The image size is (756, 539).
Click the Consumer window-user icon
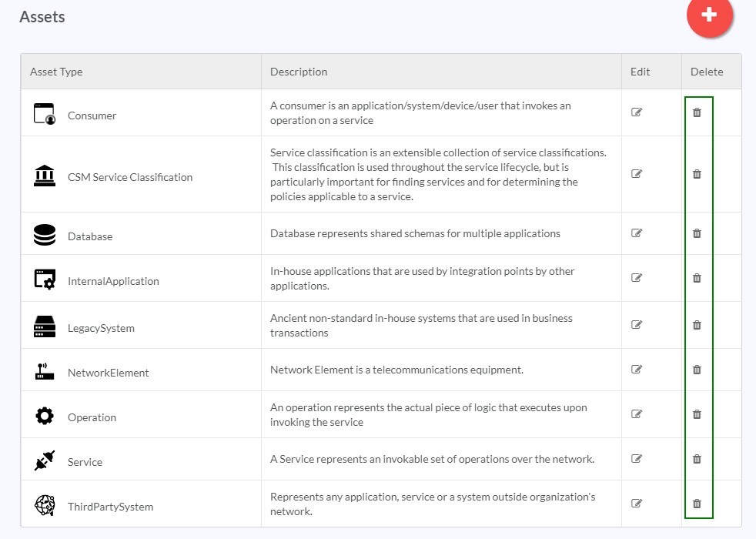pyautogui.click(x=45, y=114)
